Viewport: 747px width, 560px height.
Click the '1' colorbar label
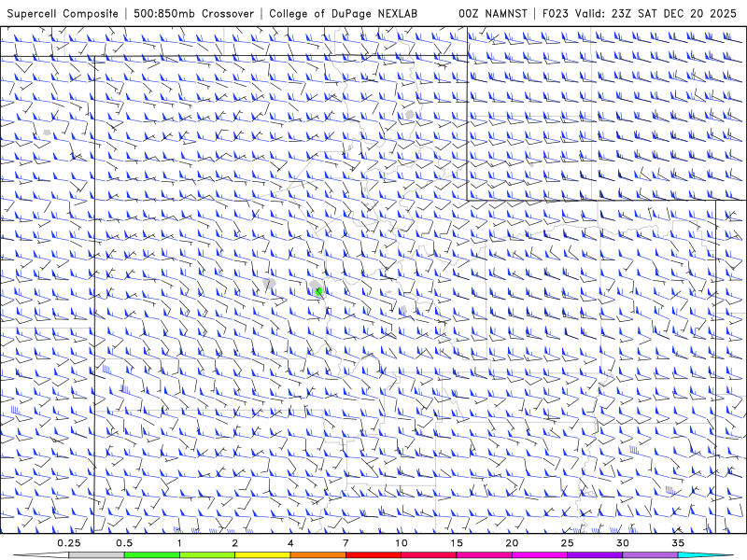179,543
